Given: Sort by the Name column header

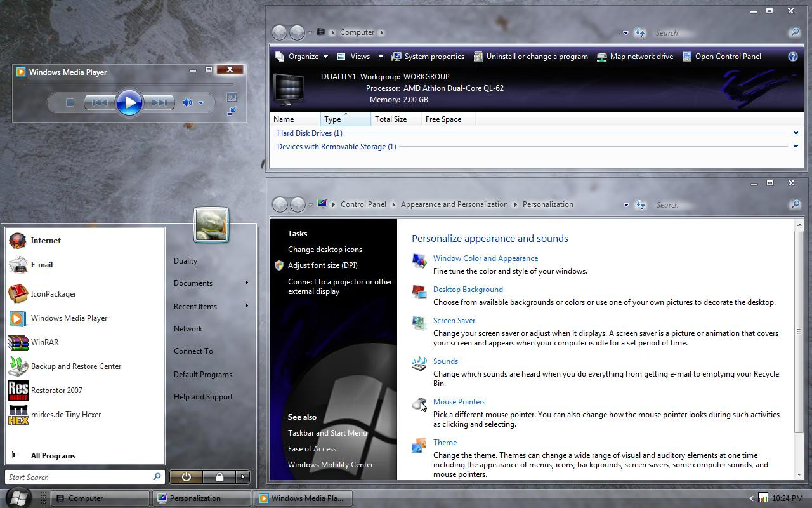Looking at the screenshot, I should tap(295, 119).
